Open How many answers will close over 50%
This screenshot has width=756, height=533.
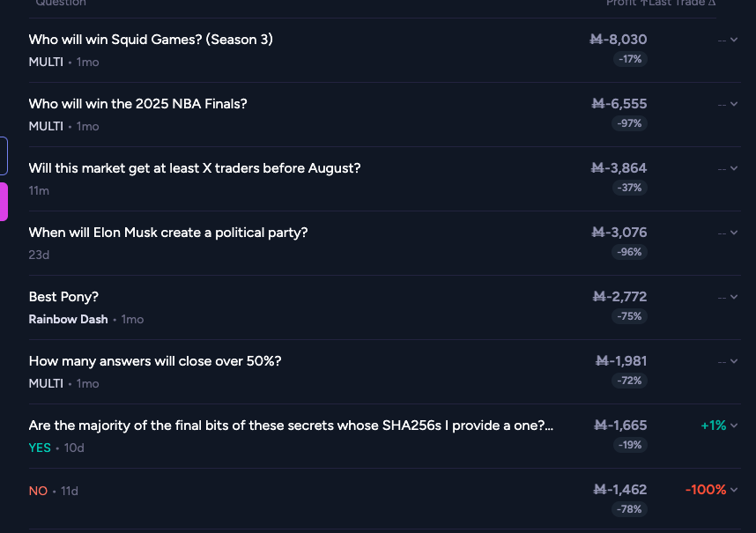155,361
